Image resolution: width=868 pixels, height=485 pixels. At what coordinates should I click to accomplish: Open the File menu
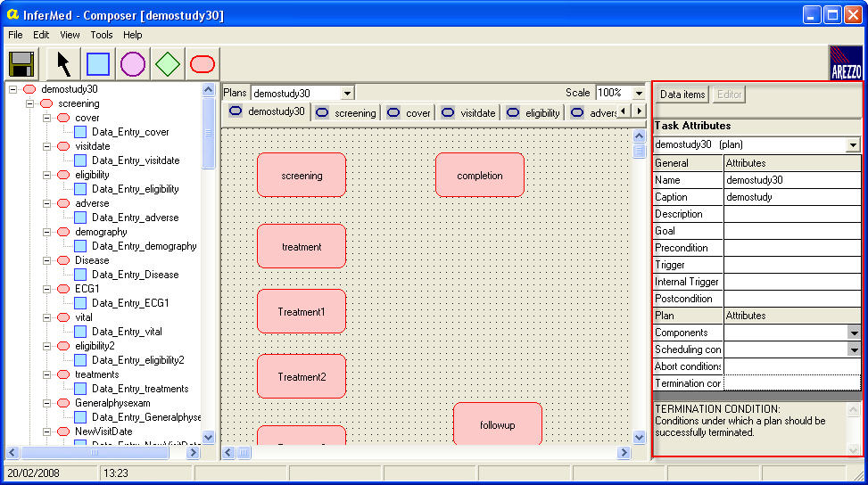pyautogui.click(x=15, y=35)
